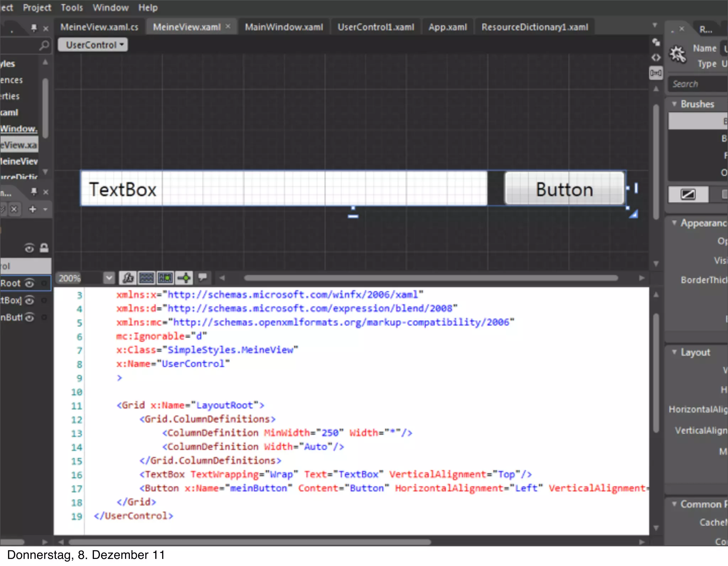728x566 pixels.
Task: Switch to the R... panel tab
Action: pos(706,29)
